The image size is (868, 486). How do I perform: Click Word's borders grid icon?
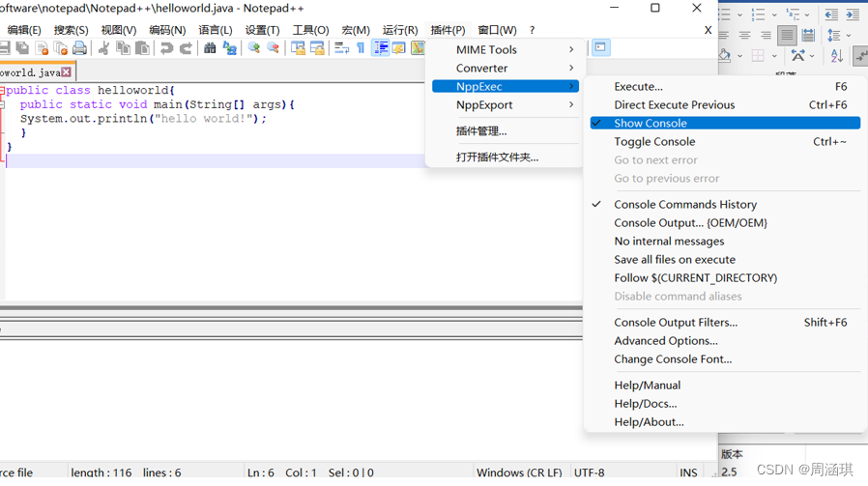pyautogui.click(x=758, y=55)
